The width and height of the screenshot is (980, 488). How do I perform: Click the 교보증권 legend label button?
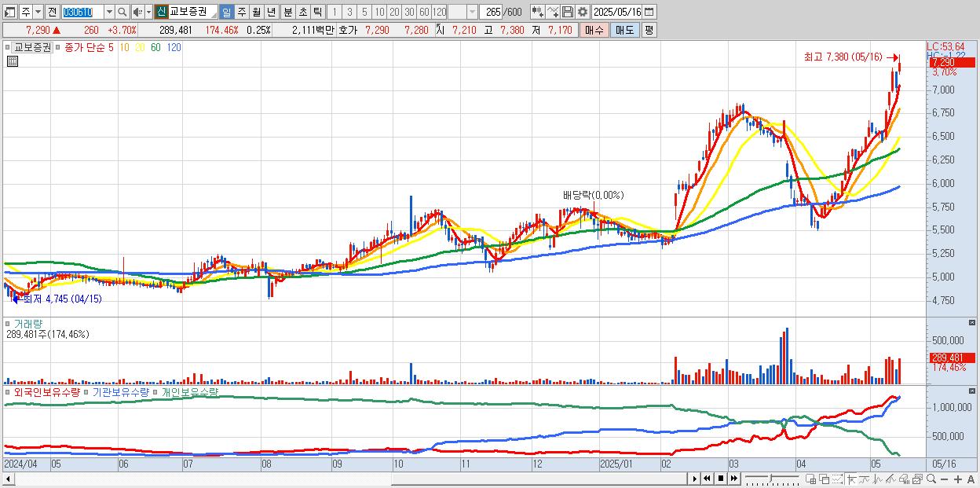point(33,47)
